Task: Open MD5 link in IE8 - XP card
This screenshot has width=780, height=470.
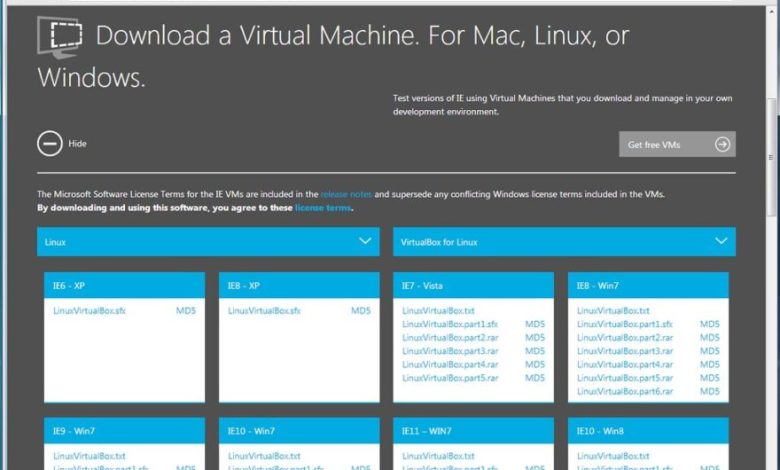Action: point(361,311)
